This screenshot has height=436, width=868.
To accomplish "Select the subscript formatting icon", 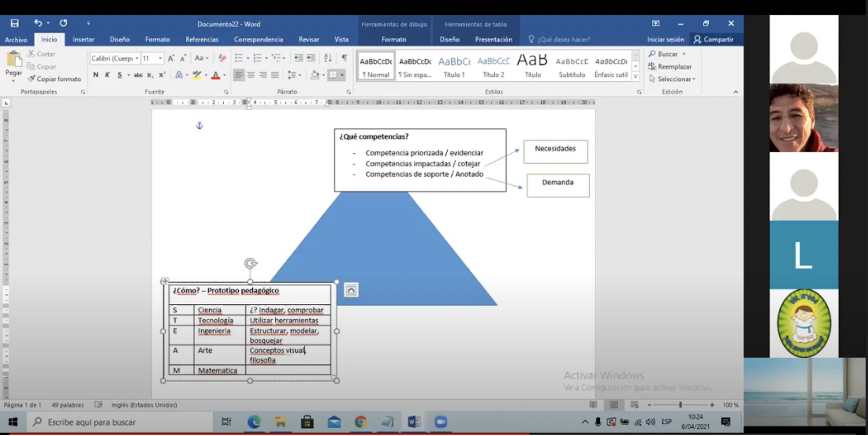I will [x=150, y=75].
